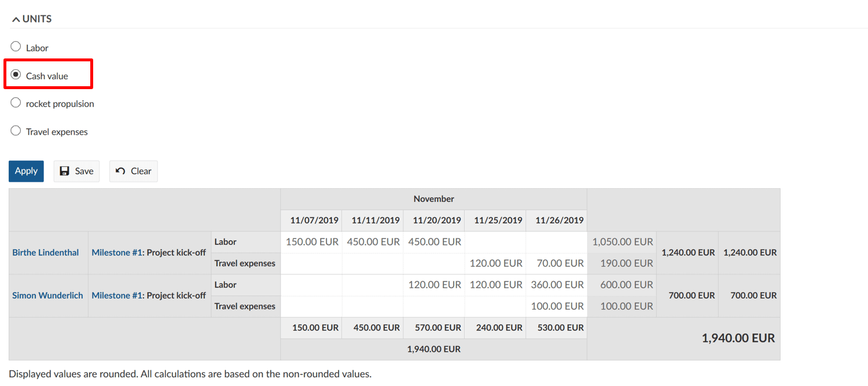
Task: Click the Save floppy disk icon
Action: (65, 171)
